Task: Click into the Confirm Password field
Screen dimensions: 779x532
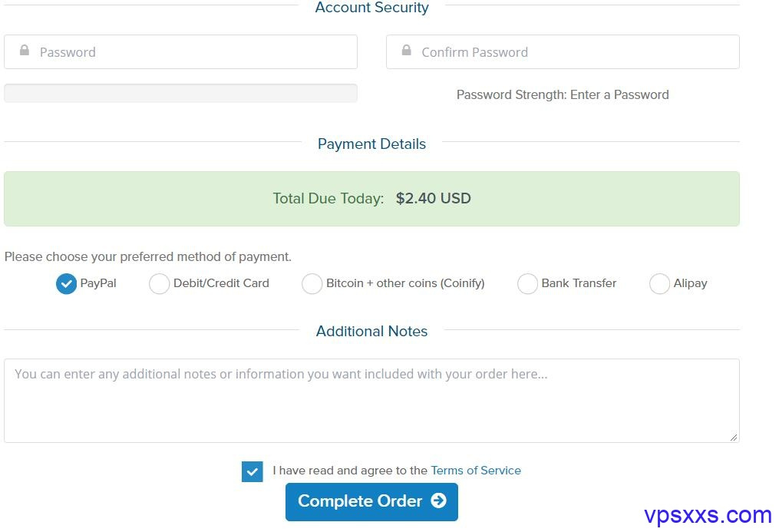Action: coord(576,52)
